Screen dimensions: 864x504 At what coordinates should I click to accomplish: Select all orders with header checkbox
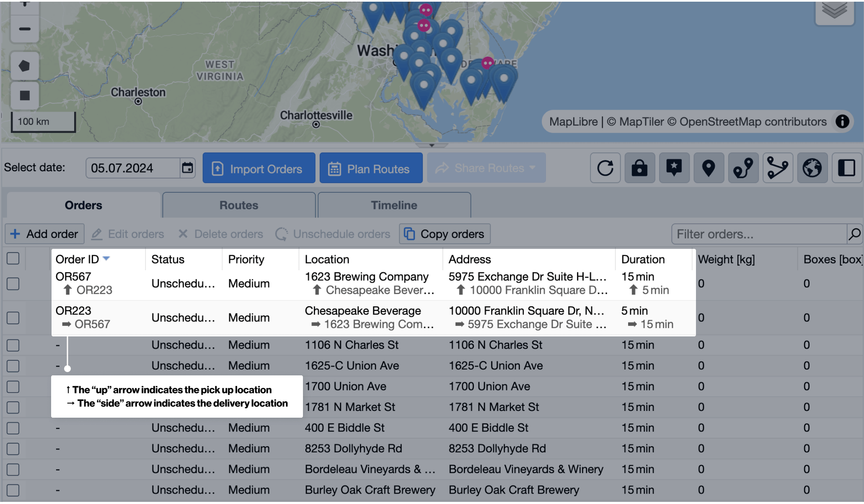(x=13, y=258)
